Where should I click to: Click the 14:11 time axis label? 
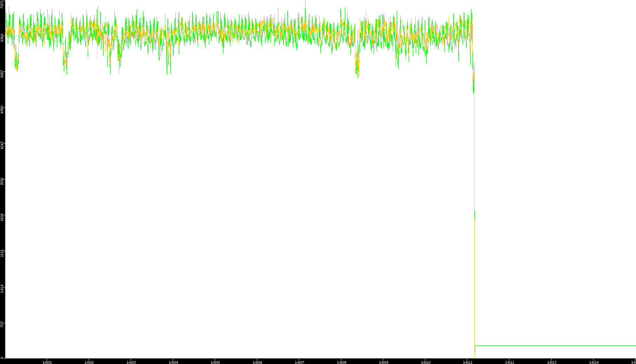tap(467, 362)
